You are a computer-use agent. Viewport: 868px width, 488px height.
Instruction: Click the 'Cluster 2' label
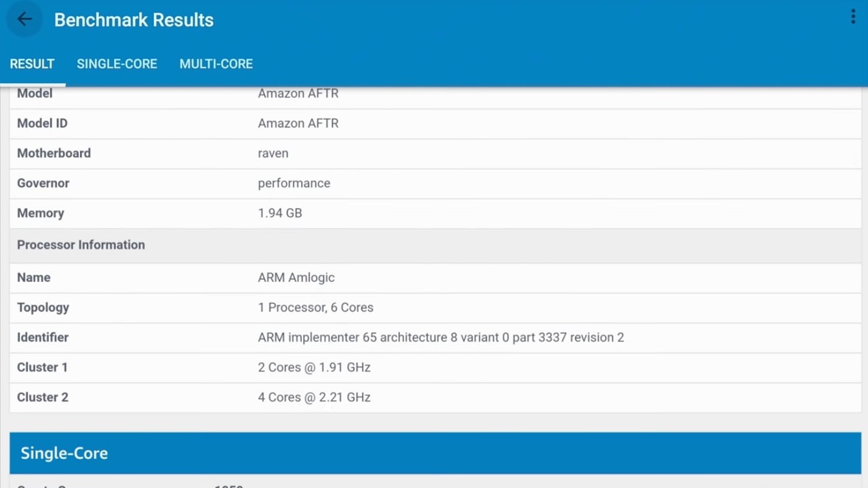pos(43,396)
